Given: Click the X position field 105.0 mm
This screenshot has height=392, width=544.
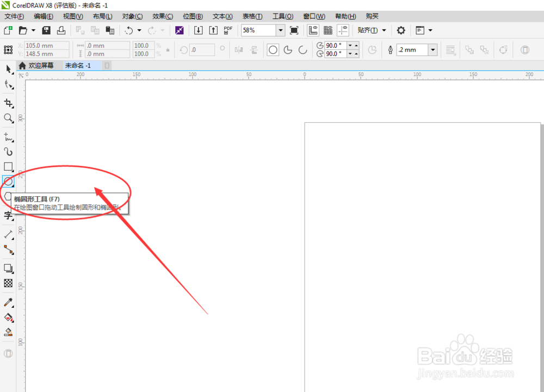Looking at the screenshot, I should [46, 46].
